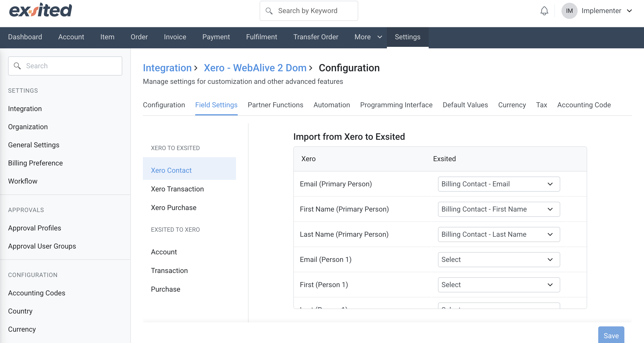Open Email (Primary Person) mapping dropdown
Image resolution: width=644 pixels, height=343 pixels.
click(x=499, y=184)
